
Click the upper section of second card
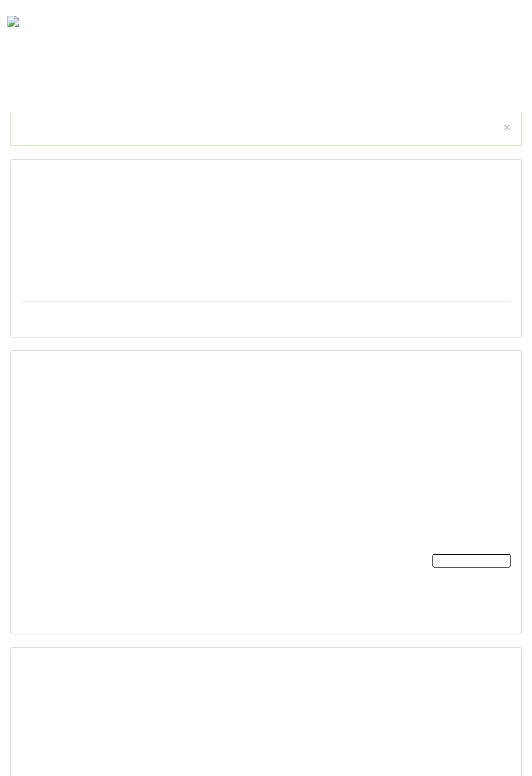266,410
